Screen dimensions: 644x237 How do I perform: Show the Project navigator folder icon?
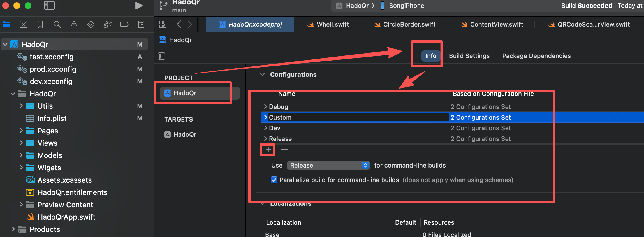(7, 25)
